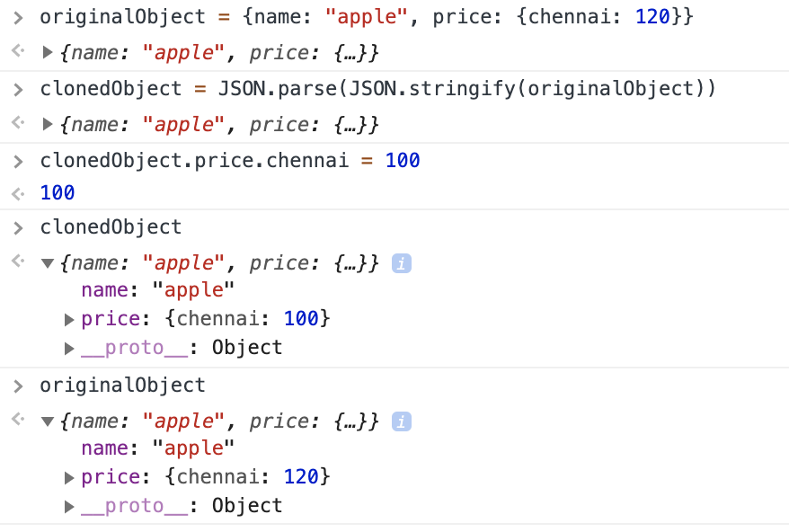The image size is (789, 532).
Task: Expand price {chennai: 120} property
Action: (x=69, y=477)
